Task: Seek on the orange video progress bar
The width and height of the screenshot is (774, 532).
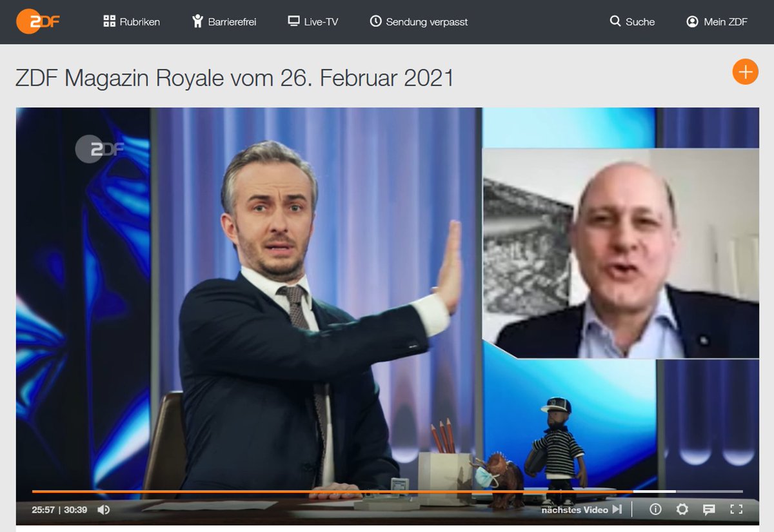Action: tap(387, 491)
